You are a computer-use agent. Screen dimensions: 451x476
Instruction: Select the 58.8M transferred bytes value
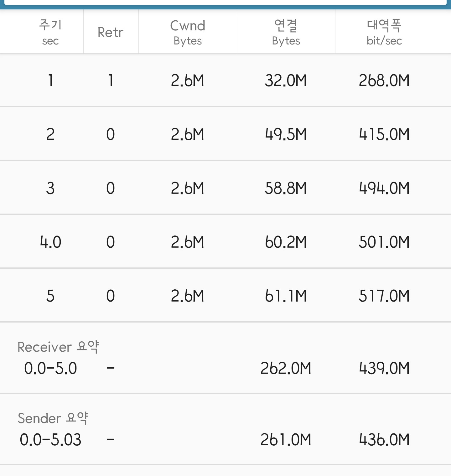click(x=286, y=188)
